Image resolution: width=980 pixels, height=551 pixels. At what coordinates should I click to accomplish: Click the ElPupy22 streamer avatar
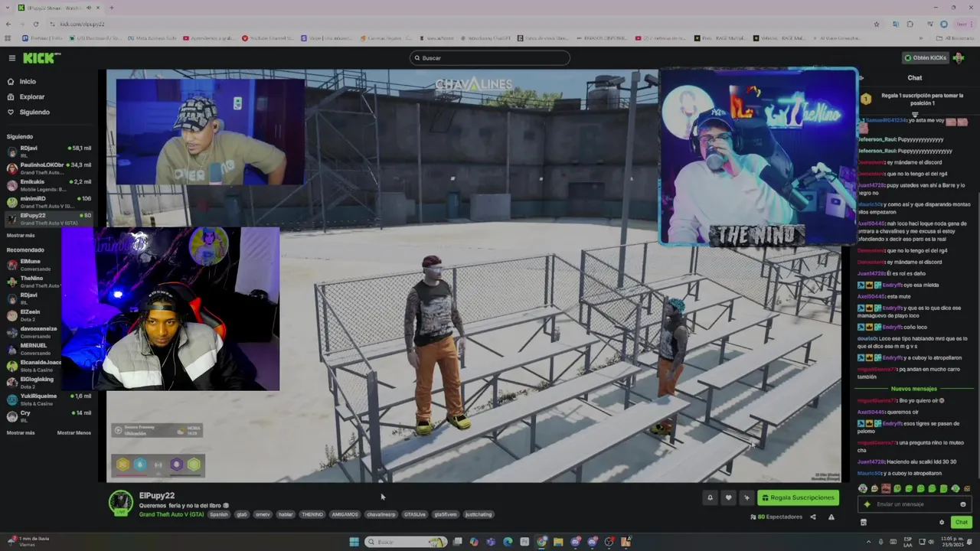point(120,503)
